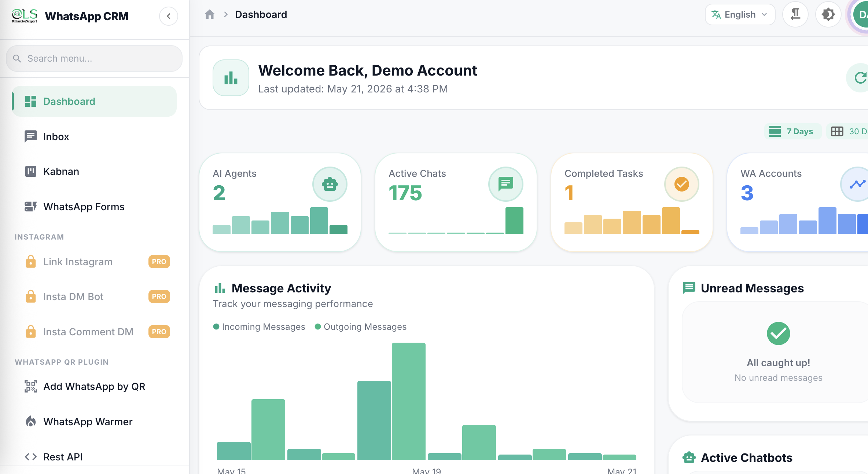Viewport: 868px width, 474px height.
Task: Open the Dashboard menu item
Action: coord(94,101)
